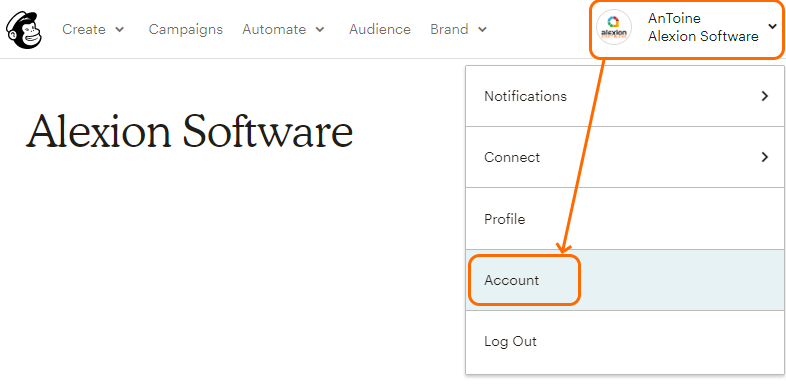Open the Audience page
The image size is (786, 392).
tap(380, 30)
